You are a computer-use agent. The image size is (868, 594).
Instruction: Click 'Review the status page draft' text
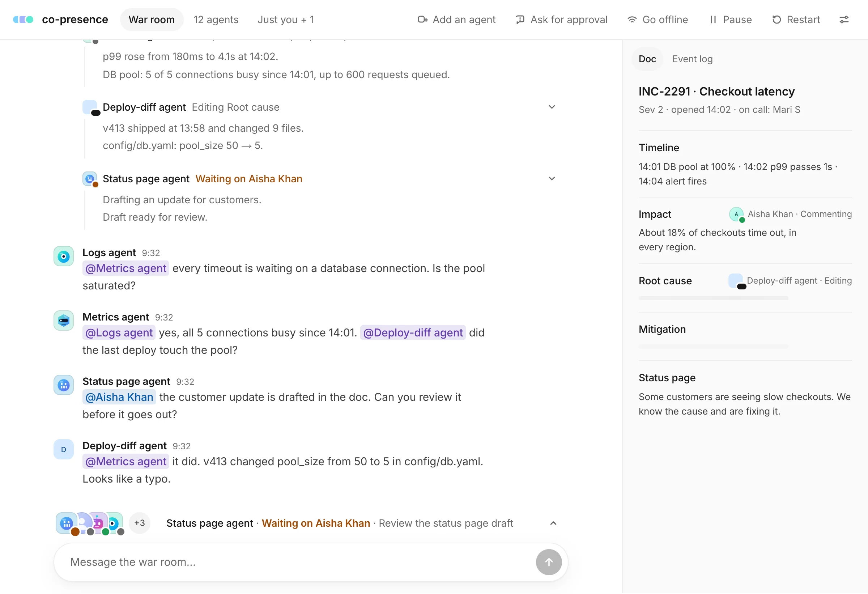(446, 523)
